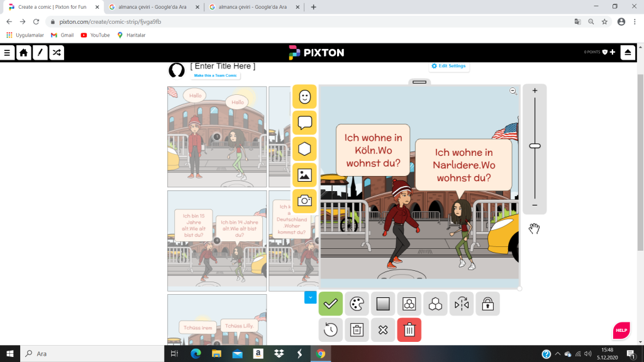644x362 pixels.
Task: Confirm edits with the green checkmark
Action: [x=331, y=304]
